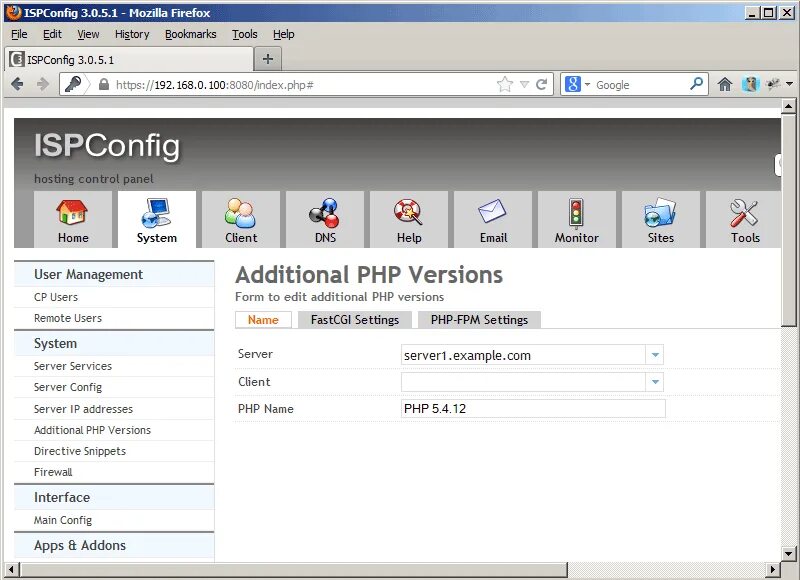Open the Client dropdown arrow
The height and width of the screenshot is (580, 800).
655,382
